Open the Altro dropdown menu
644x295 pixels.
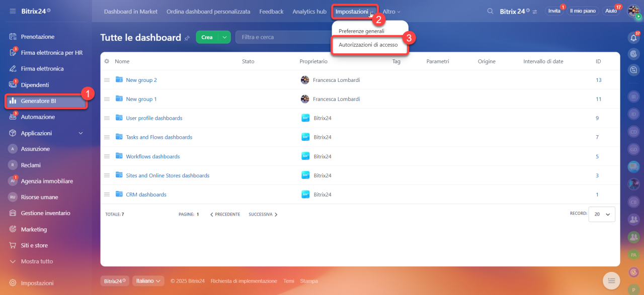click(391, 12)
